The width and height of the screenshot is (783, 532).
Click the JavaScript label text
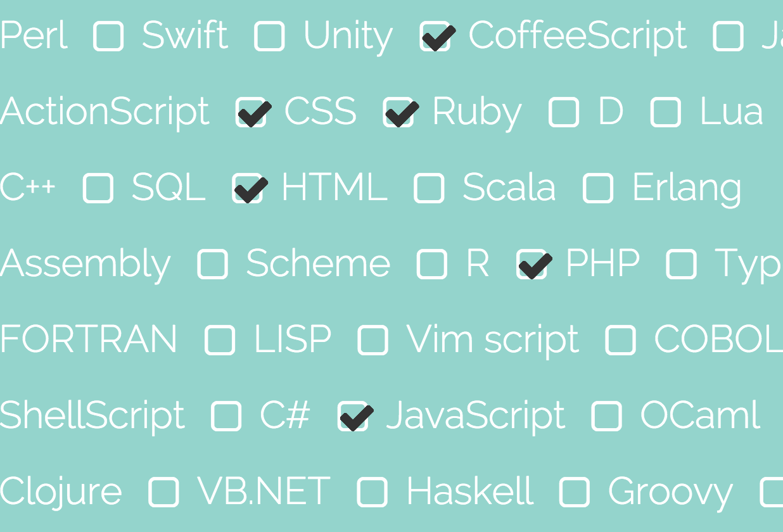point(475,415)
